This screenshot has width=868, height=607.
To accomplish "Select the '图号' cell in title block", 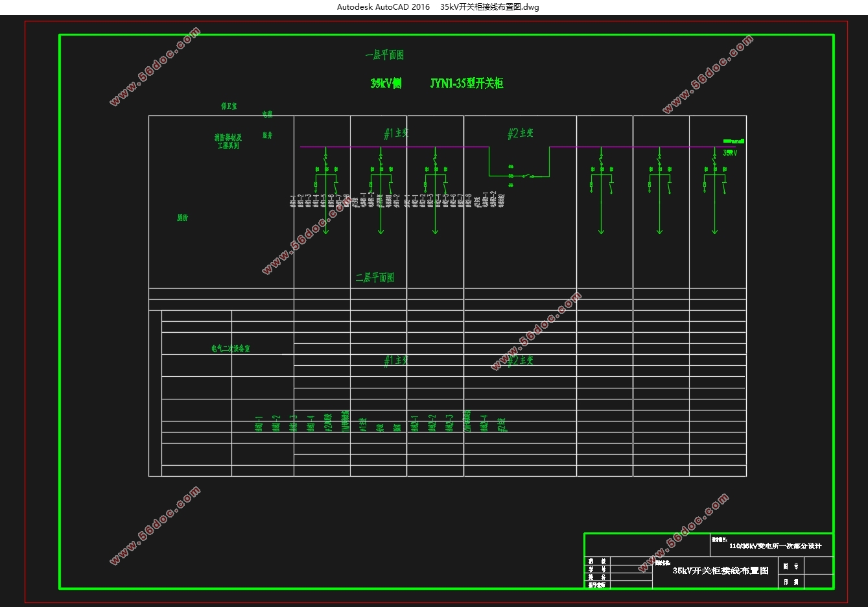I will pos(791,566).
